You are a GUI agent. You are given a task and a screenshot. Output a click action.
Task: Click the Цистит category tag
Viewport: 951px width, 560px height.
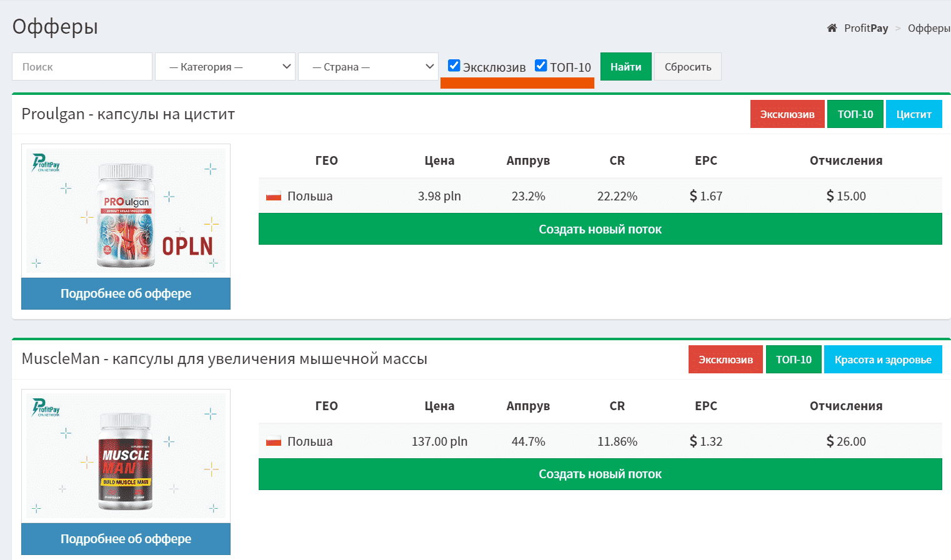(914, 114)
